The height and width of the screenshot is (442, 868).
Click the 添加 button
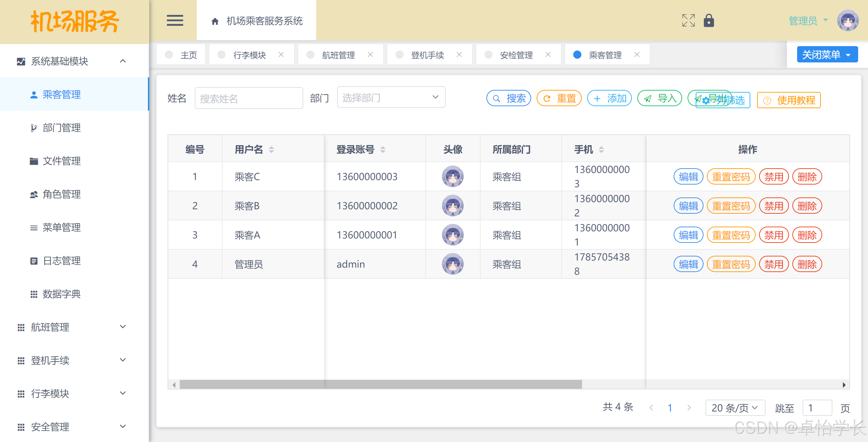pos(609,98)
